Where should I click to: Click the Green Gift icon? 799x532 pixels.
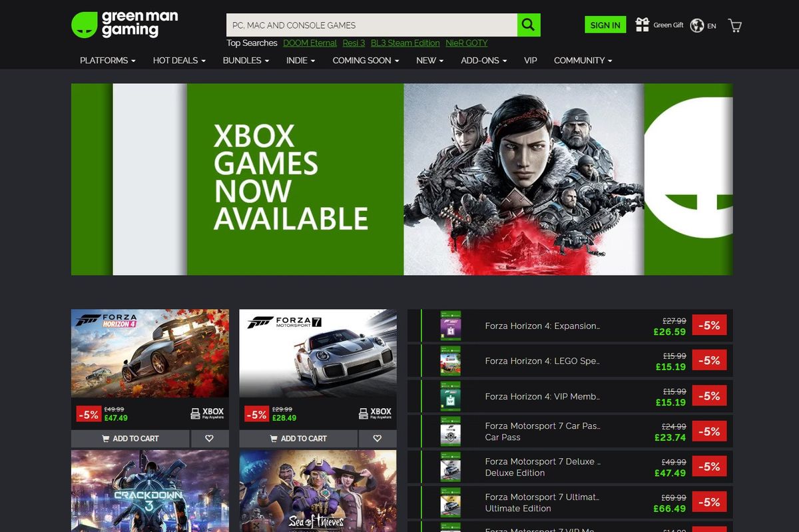642,25
